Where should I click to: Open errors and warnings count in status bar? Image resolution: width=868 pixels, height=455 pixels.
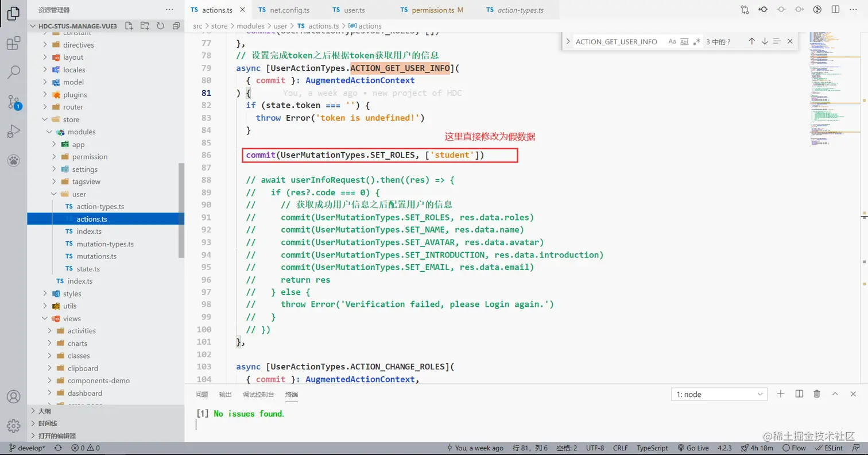click(86, 448)
